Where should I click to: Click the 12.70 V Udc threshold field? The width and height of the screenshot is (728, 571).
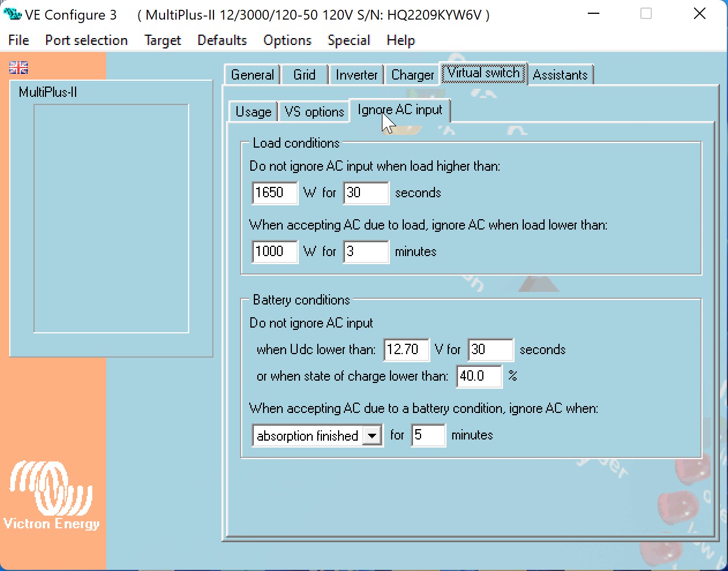pos(407,350)
